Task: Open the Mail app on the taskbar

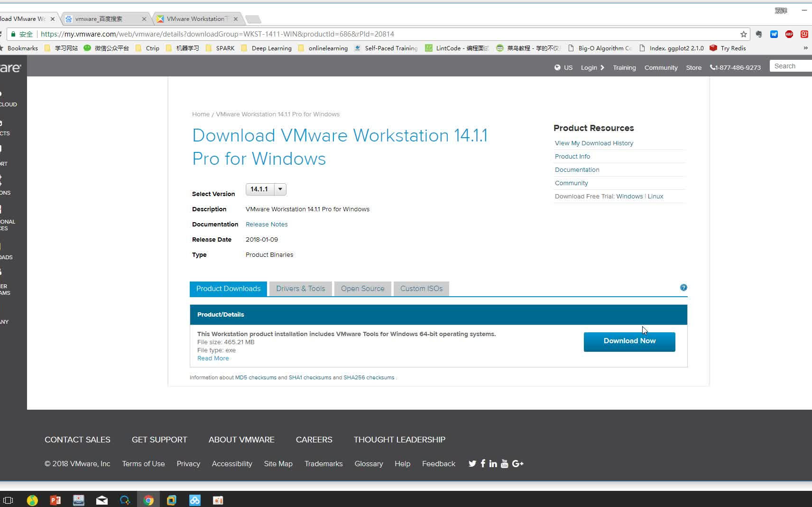Action: click(102, 500)
